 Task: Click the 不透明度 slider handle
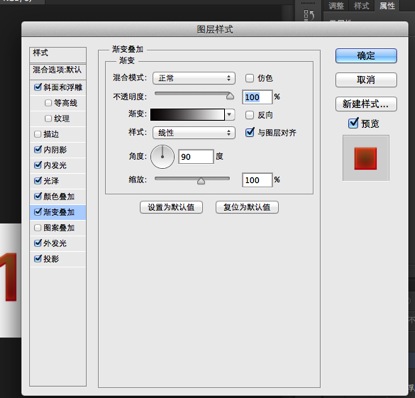point(230,96)
